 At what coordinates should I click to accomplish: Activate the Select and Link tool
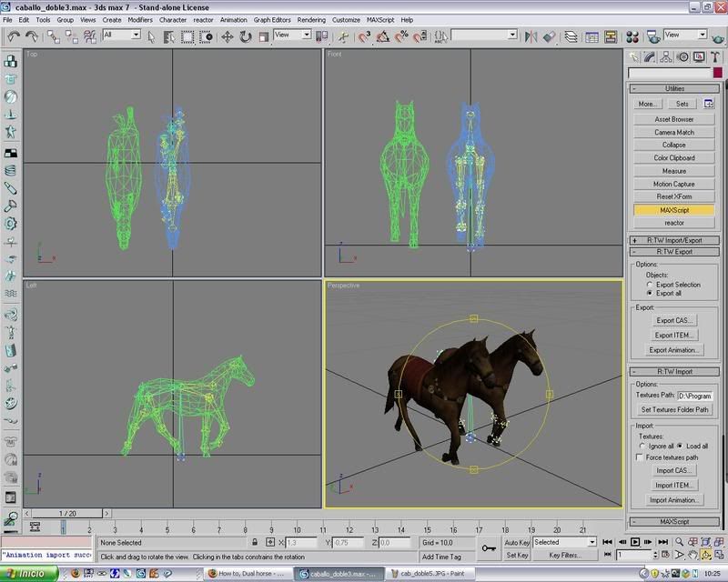53,36
